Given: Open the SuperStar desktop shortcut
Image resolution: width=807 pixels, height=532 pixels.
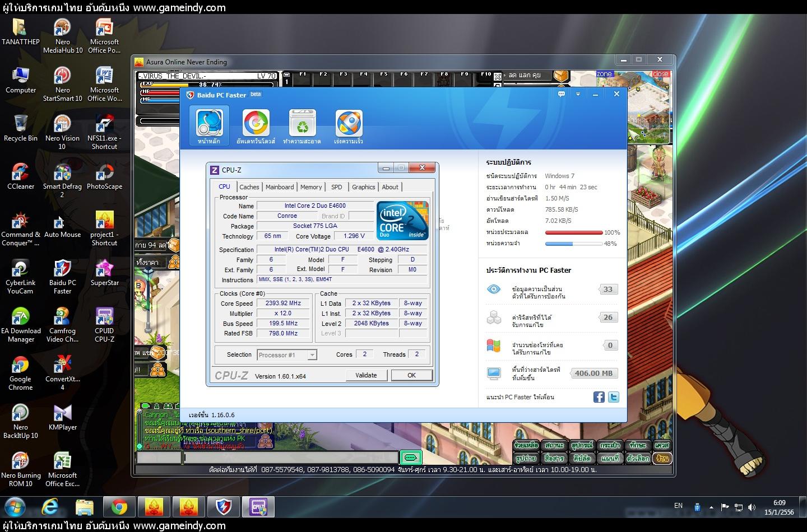Looking at the screenshot, I should coord(104,273).
